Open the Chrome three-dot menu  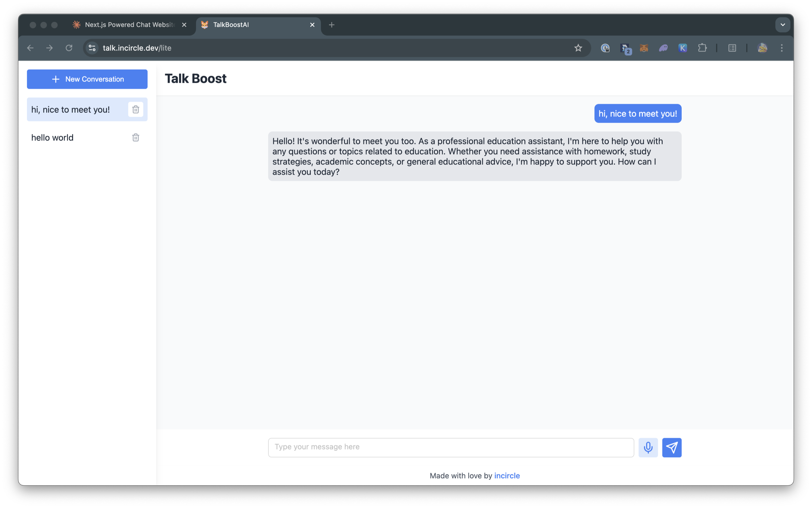click(782, 48)
